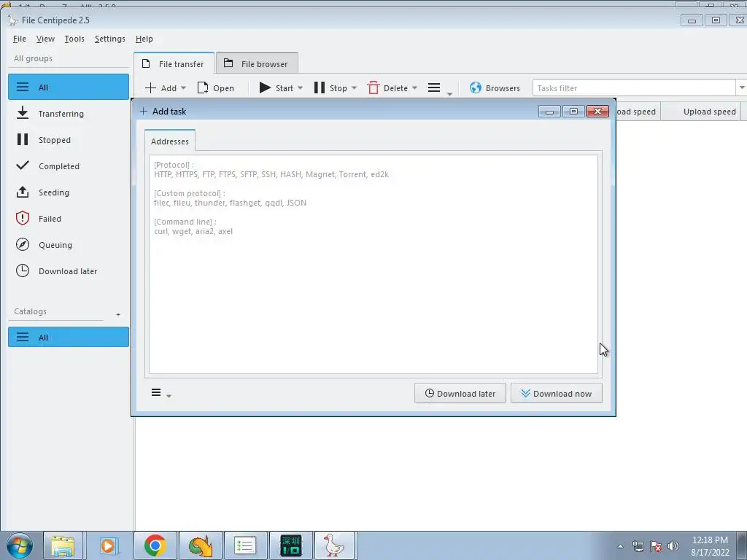Show Stopped tasks group

pyautogui.click(x=69, y=139)
